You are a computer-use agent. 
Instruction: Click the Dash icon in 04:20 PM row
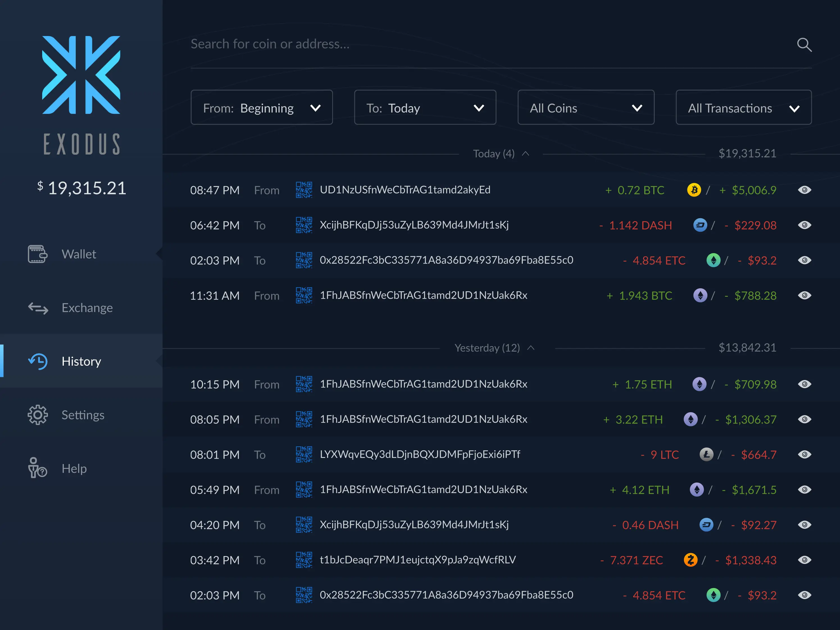[706, 525]
